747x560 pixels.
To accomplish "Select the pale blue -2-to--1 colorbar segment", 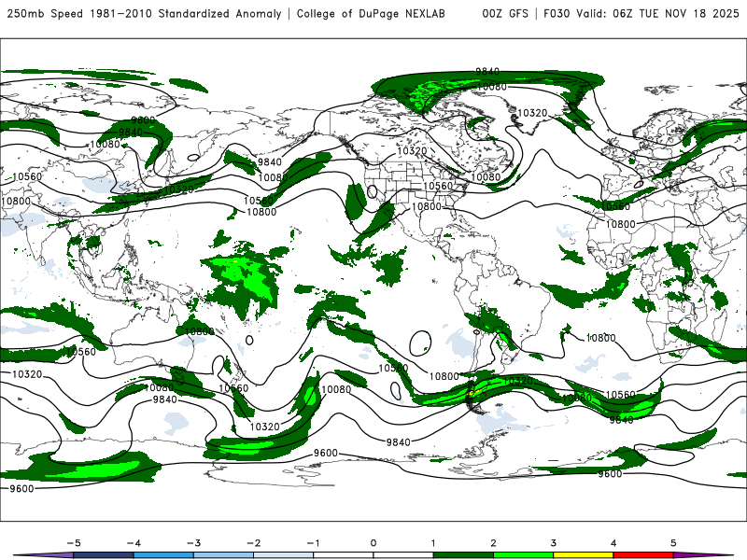I will click(x=284, y=555).
